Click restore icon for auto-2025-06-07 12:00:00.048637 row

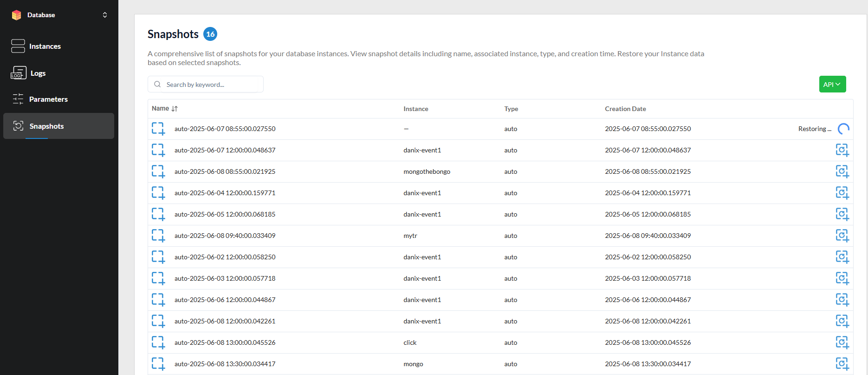[842, 150]
